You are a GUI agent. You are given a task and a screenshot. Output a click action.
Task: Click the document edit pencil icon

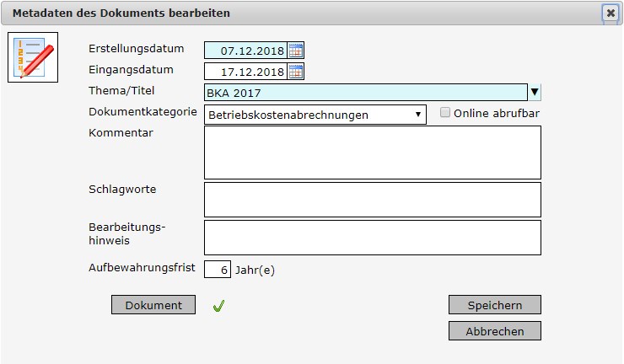[33, 57]
